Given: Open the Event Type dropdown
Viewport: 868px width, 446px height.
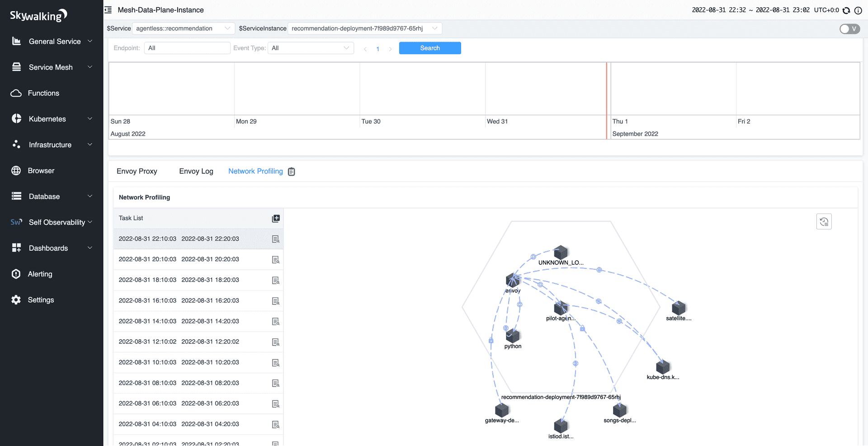Looking at the screenshot, I should coord(311,48).
